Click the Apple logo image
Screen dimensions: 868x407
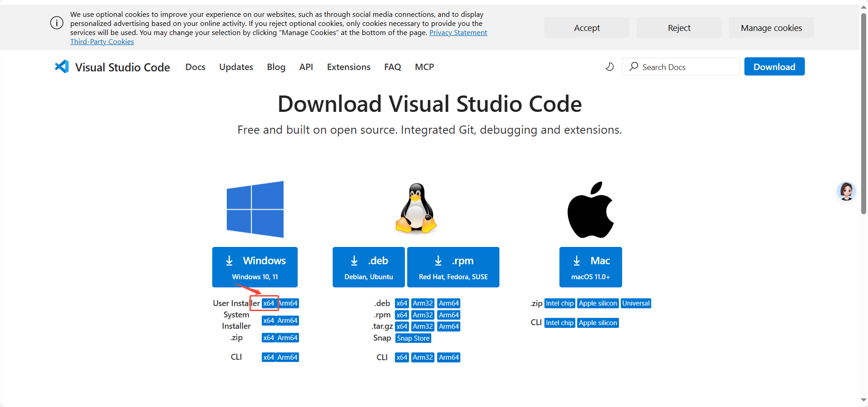click(x=590, y=210)
